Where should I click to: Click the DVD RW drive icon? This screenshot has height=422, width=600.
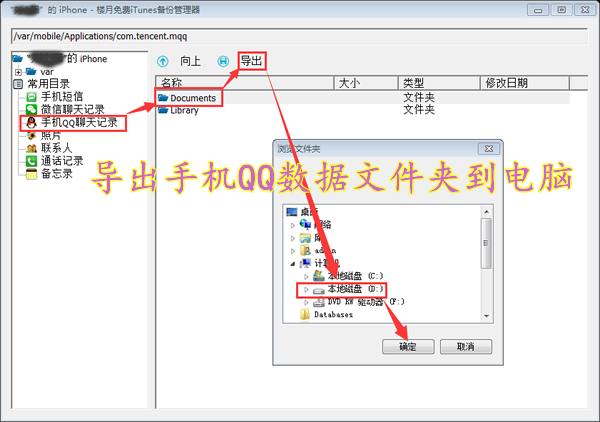(x=319, y=302)
